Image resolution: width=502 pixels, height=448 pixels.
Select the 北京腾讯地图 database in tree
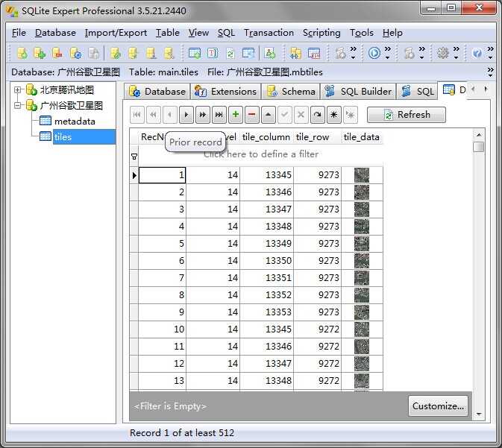point(67,90)
